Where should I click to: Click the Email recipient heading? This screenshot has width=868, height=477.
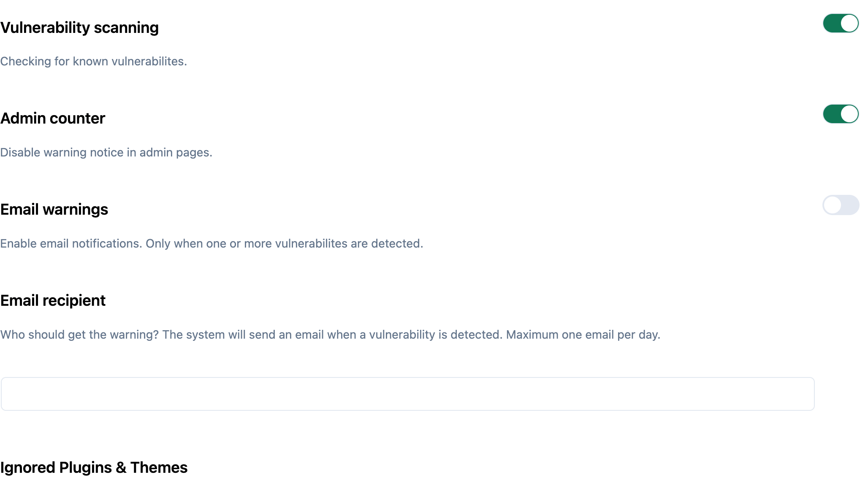tap(53, 301)
